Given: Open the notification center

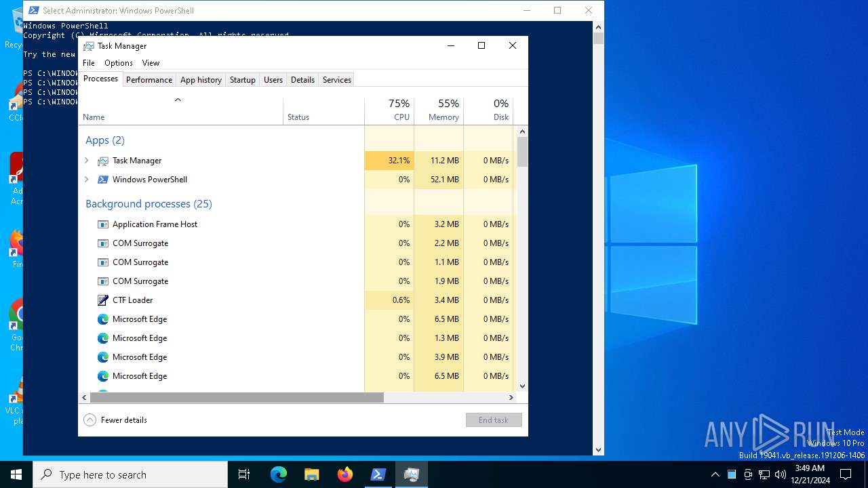Looking at the screenshot, I should 846,474.
